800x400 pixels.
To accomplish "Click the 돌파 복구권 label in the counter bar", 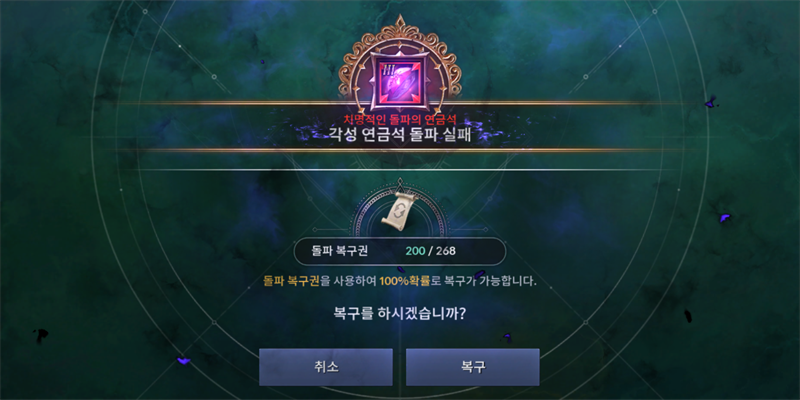I will pyautogui.click(x=339, y=251).
